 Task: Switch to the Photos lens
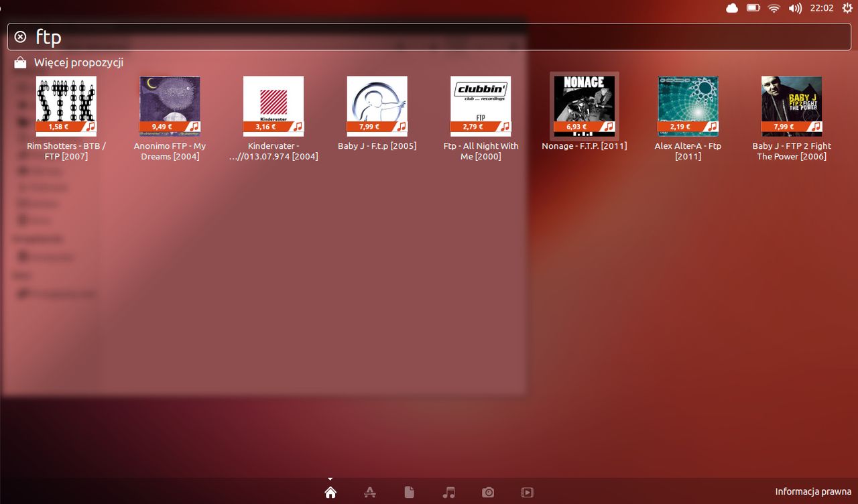click(488, 493)
